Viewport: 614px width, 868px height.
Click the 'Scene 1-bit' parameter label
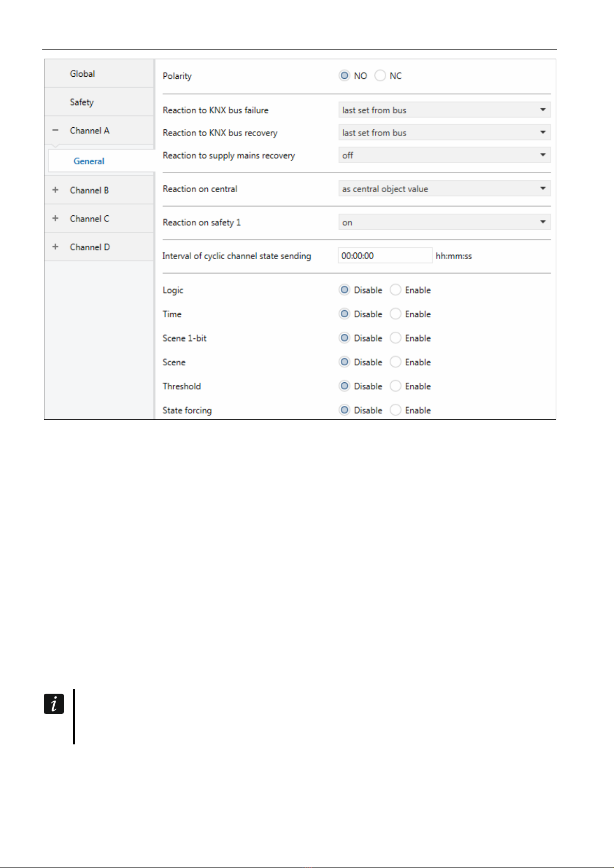coord(185,338)
